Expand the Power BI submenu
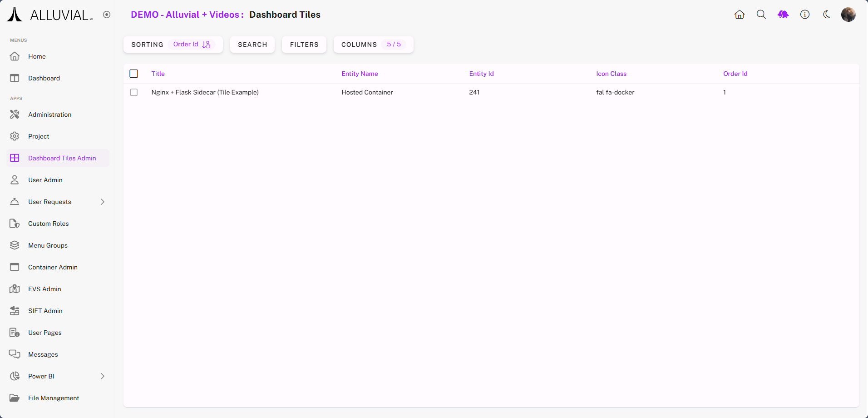Screen dimensions: 868x418 pyautogui.click(x=103, y=376)
